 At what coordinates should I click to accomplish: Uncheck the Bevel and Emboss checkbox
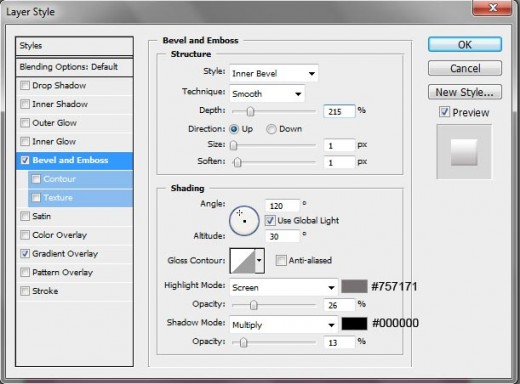coord(25,160)
